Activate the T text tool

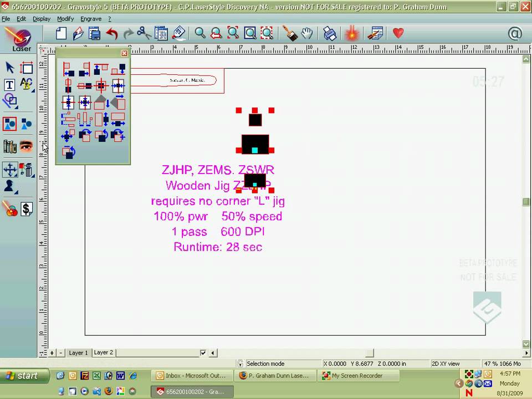[9, 84]
